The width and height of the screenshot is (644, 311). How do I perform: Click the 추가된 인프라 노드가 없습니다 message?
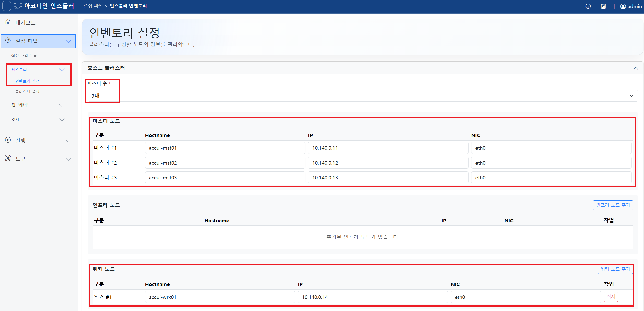pyautogui.click(x=363, y=237)
